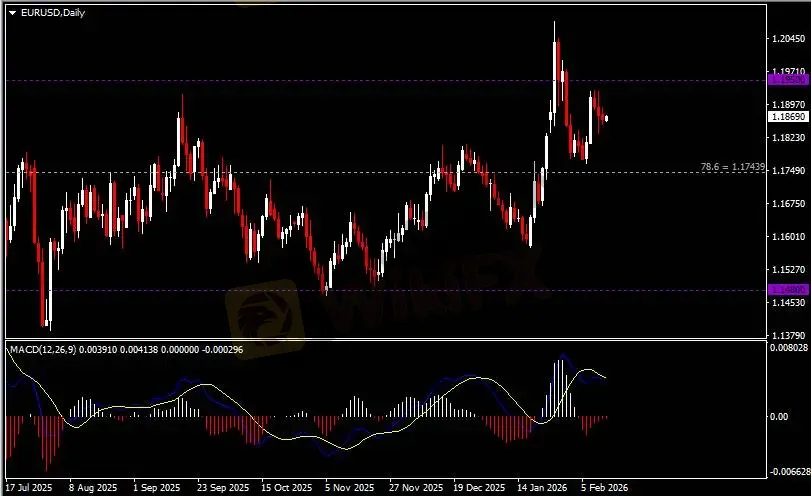The image size is (811, 496).
Task: Click the 17 Jul 2025 date marker
Action: coord(28,488)
